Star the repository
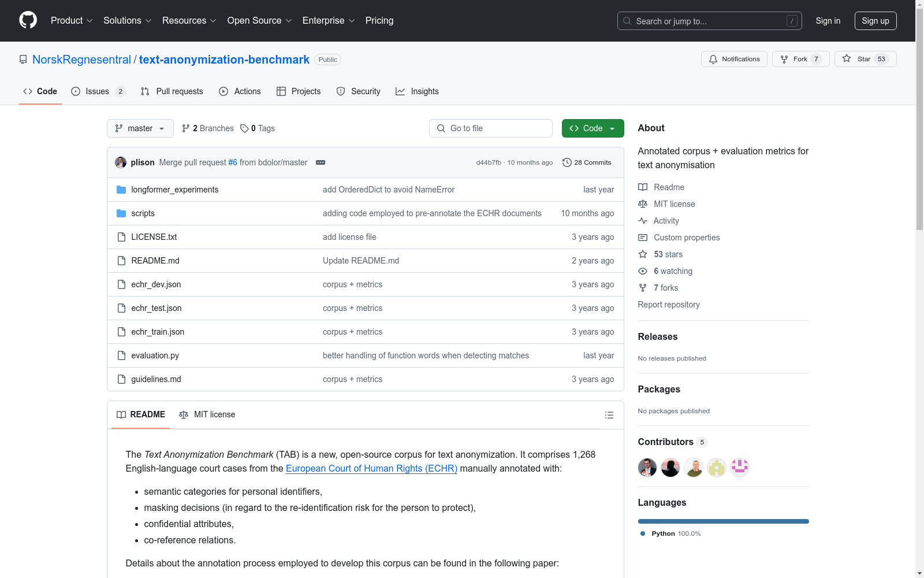 tap(866, 59)
